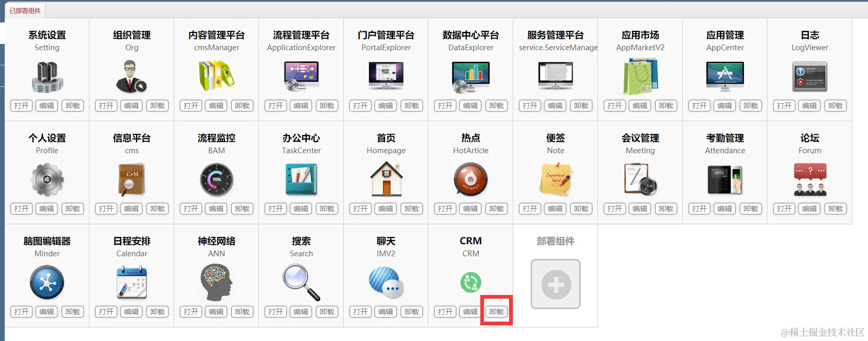Click 打开 button under 考勤管理 Attendance
This screenshot has height=341, width=868.
tap(700, 209)
